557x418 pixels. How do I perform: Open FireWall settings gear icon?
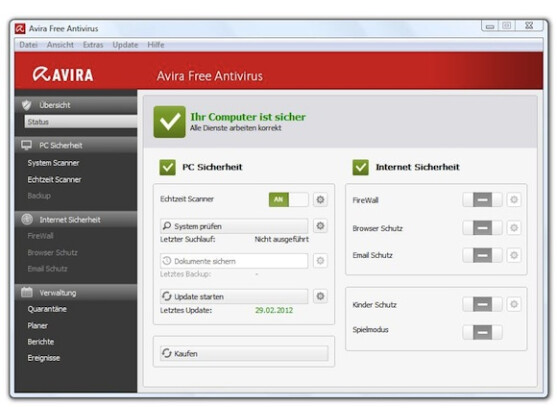coord(514,200)
